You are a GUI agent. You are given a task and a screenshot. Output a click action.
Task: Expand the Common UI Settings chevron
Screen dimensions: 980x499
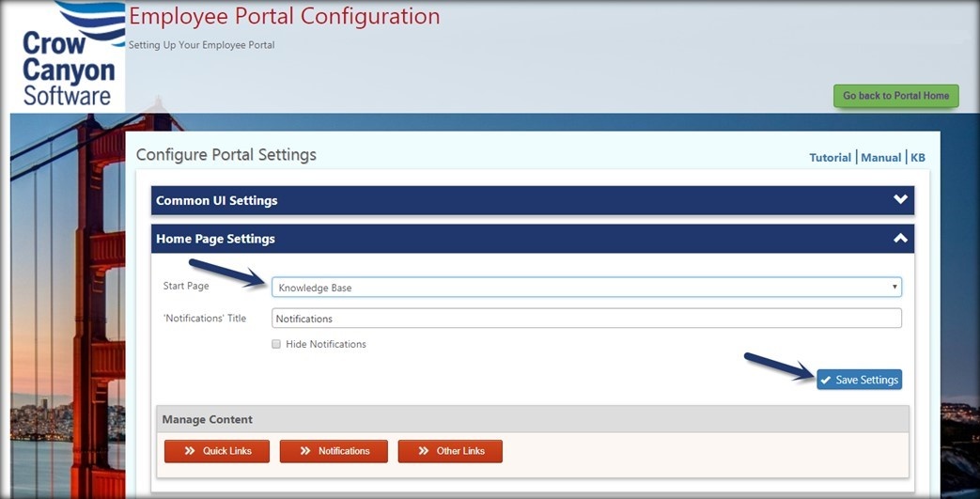pos(900,199)
